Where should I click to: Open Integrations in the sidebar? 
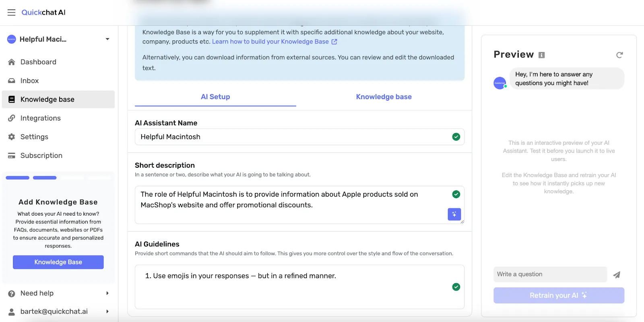pyautogui.click(x=58, y=118)
